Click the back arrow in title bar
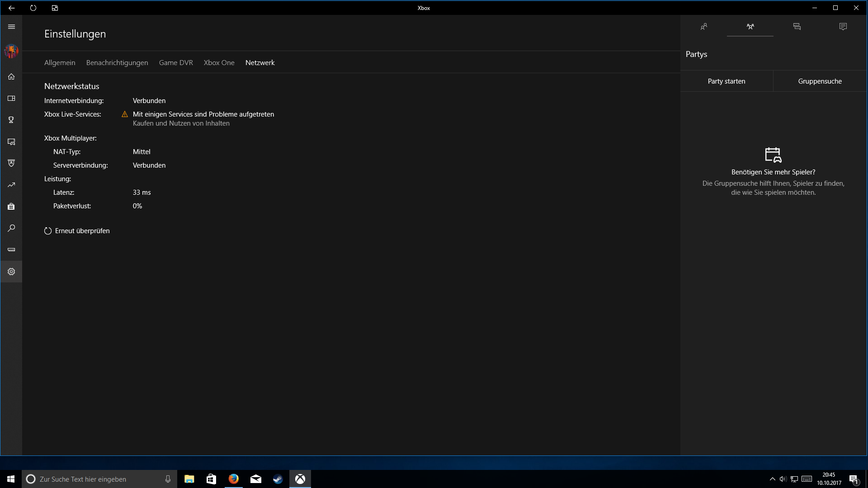Image resolution: width=868 pixels, height=488 pixels. 12,8
